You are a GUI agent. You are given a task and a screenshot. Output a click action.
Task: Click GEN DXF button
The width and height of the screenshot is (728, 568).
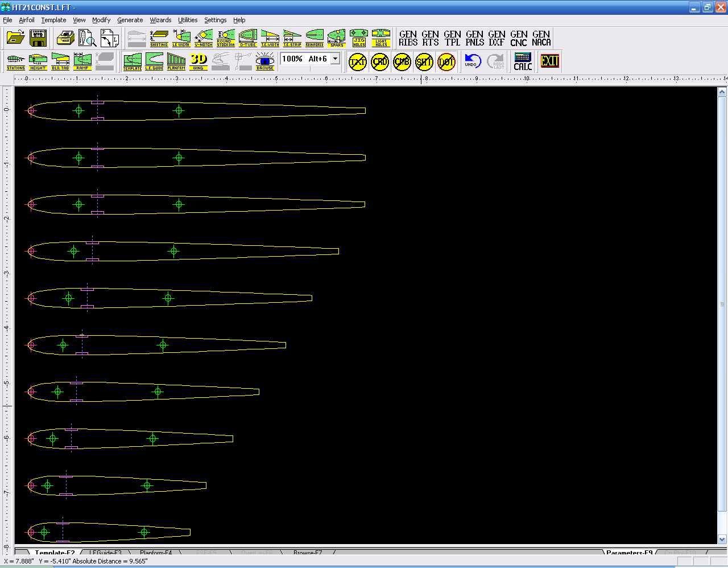point(497,38)
